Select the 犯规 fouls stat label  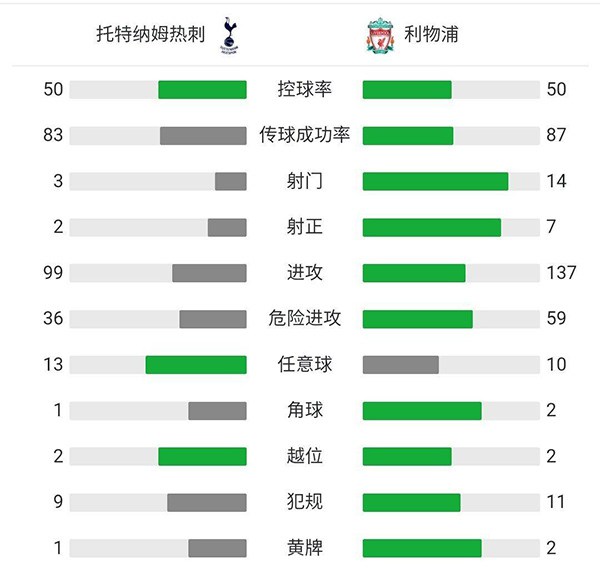click(x=304, y=502)
